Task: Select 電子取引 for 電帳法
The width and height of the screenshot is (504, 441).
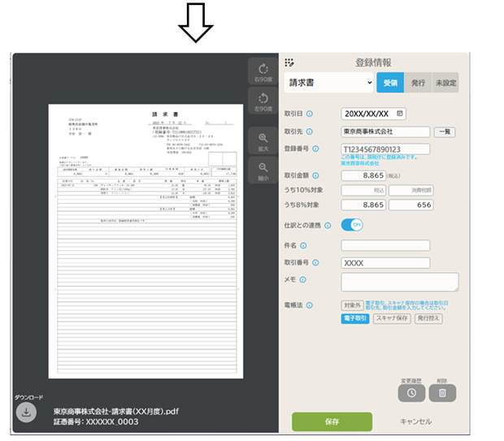Action: coord(355,318)
